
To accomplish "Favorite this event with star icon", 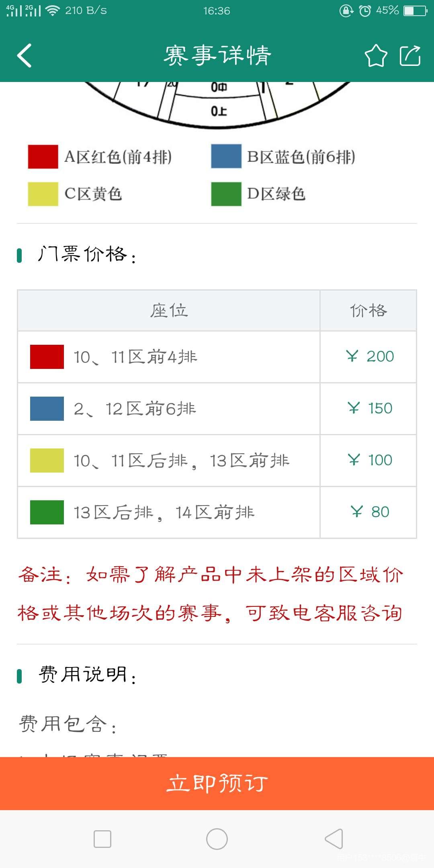I will (376, 55).
